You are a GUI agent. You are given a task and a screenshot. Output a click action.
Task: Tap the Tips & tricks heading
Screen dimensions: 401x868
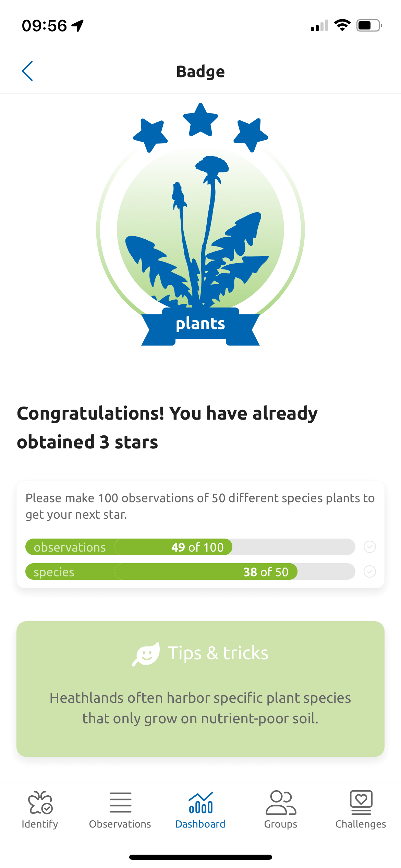click(x=218, y=653)
